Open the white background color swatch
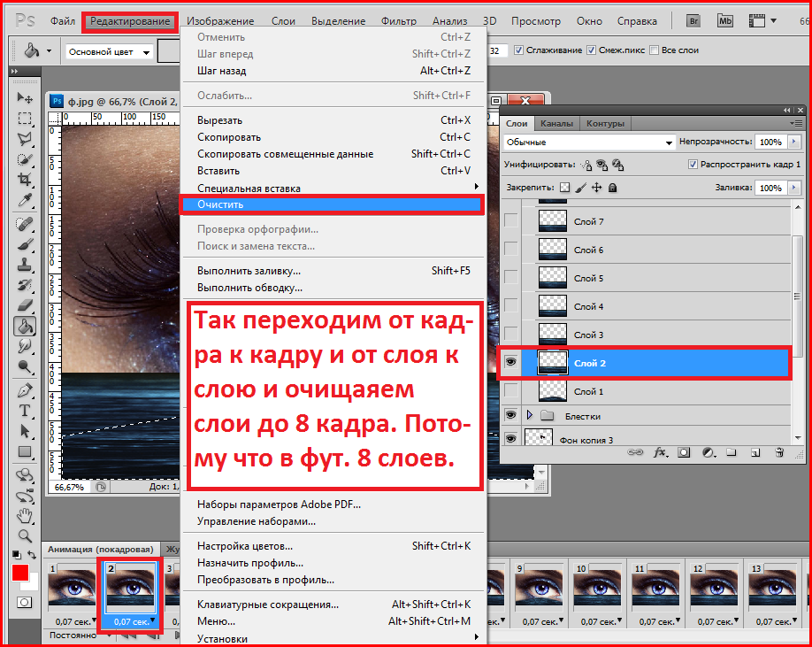812x647 pixels. pos(34,584)
